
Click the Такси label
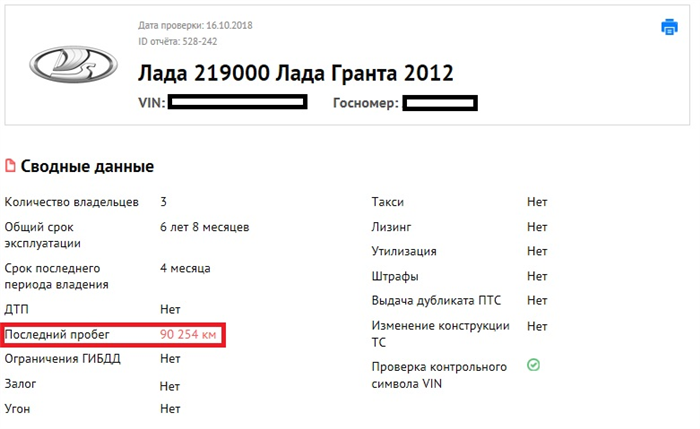click(x=388, y=202)
